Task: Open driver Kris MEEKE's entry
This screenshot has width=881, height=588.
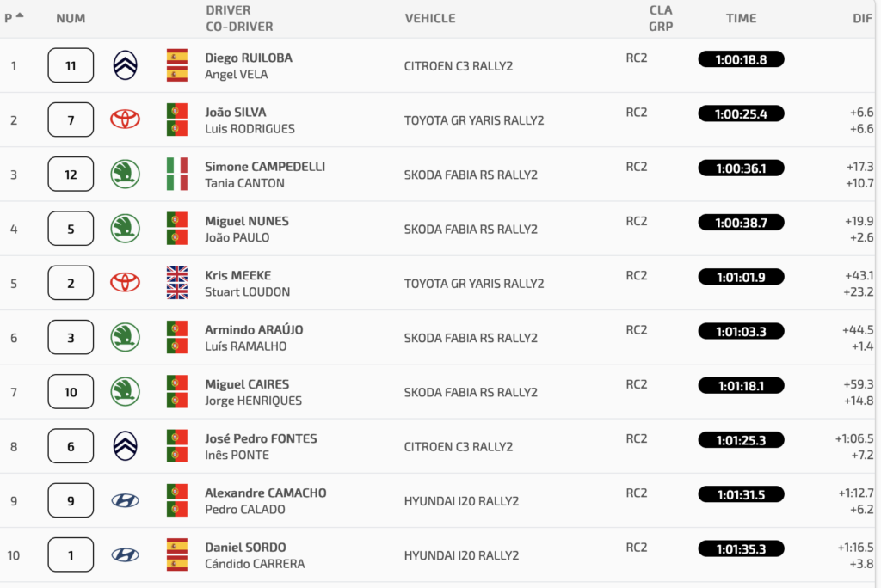Action: pyautogui.click(x=237, y=275)
